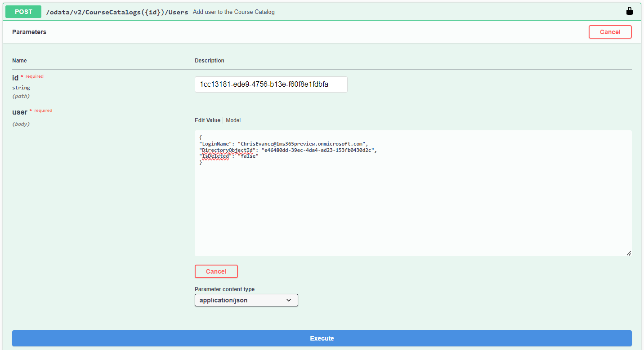Click the blue Execute button
Screen dimensions: 644x350
(322, 338)
